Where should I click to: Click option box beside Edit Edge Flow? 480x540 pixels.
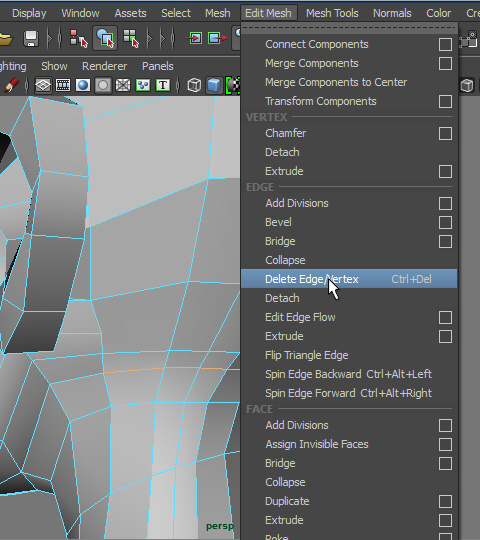coord(445,318)
